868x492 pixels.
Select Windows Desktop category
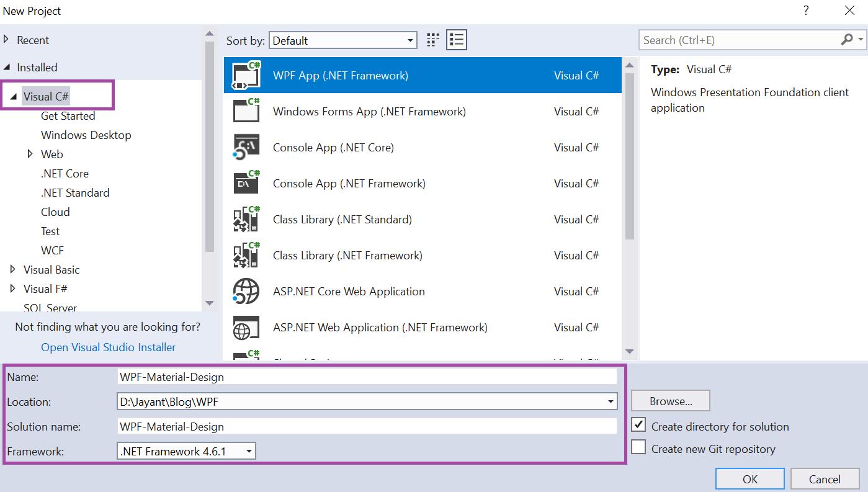(x=86, y=135)
